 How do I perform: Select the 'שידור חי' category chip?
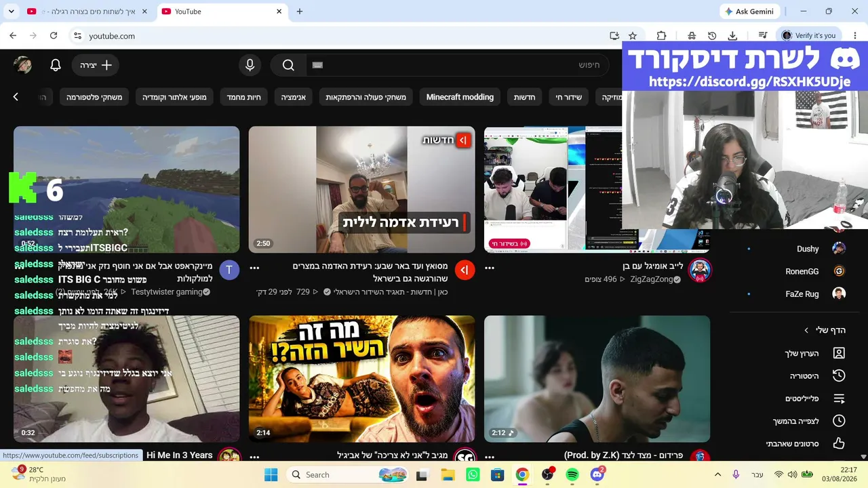click(569, 97)
